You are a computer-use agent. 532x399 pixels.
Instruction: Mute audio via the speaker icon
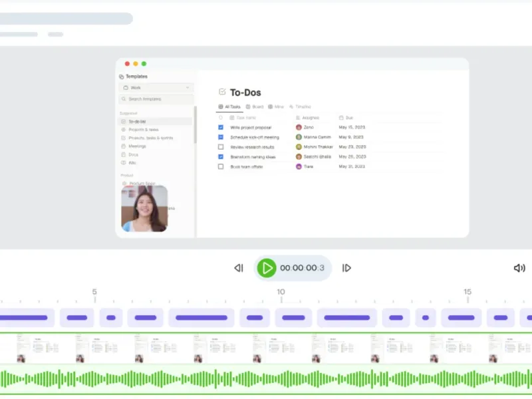coord(519,268)
